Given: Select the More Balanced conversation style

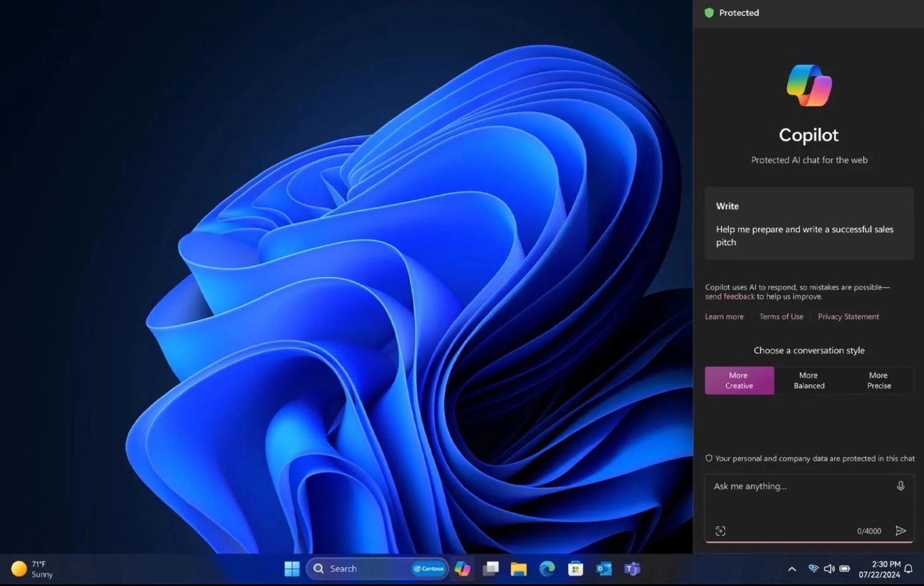Looking at the screenshot, I should pyautogui.click(x=809, y=381).
